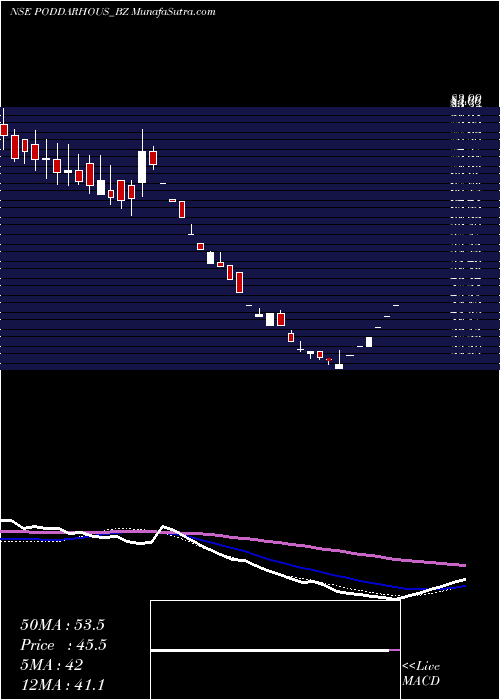This screenshot has width=500, height=700.
Task: Click the <<Live MACD label
Action: 421,673
